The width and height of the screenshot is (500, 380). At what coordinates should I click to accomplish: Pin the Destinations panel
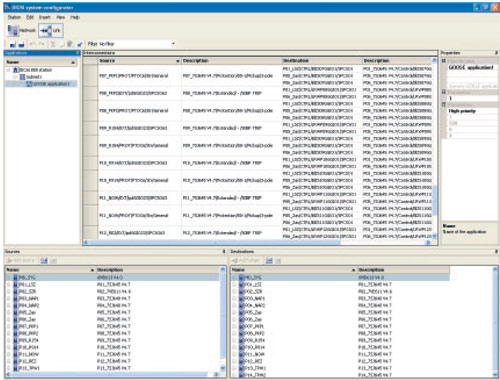point(496,251)
